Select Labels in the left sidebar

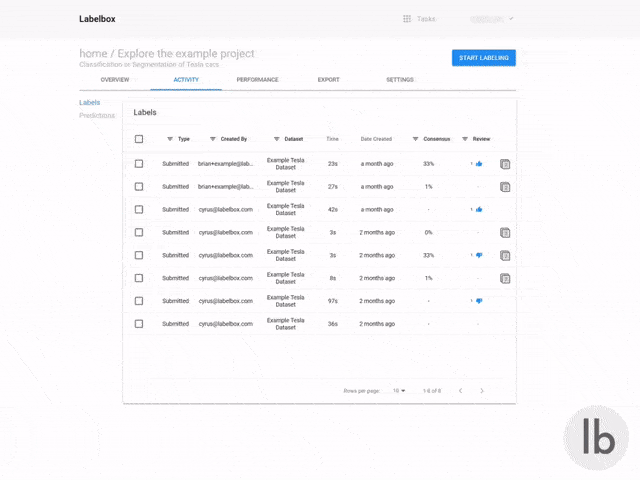[x=89, y=102]
